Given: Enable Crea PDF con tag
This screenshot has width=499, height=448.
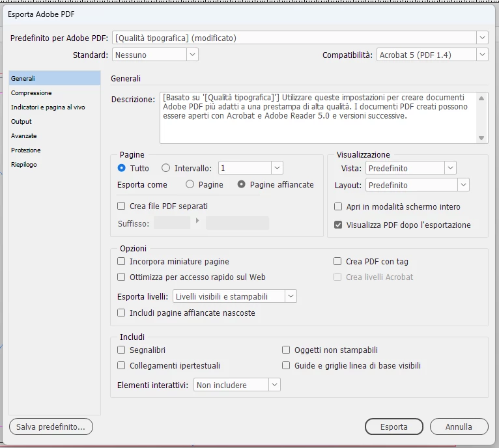Looking at the screenshot, I should [x=337, y=261].
